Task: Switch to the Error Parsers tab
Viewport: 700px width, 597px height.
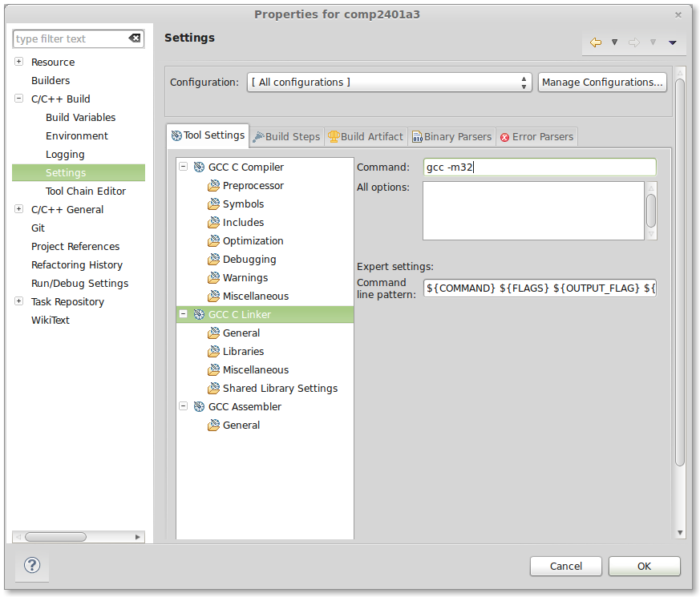Action: pyautogui.click(x=536, y=137)
